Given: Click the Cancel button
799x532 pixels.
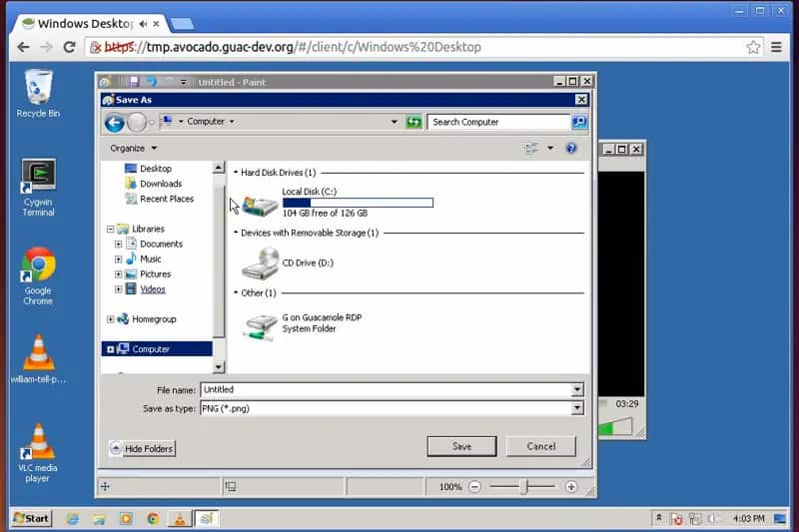Looking at the screenshot, I should click(541, 446).
